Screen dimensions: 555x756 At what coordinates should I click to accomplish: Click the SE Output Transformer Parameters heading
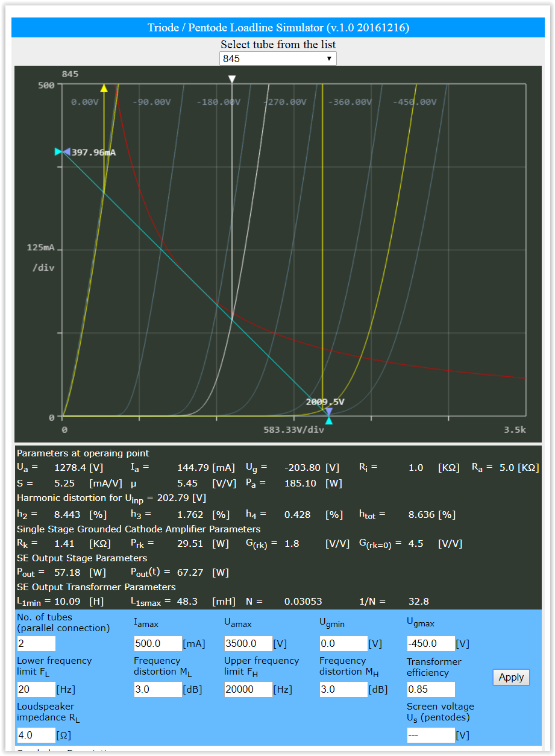point(96,587)
